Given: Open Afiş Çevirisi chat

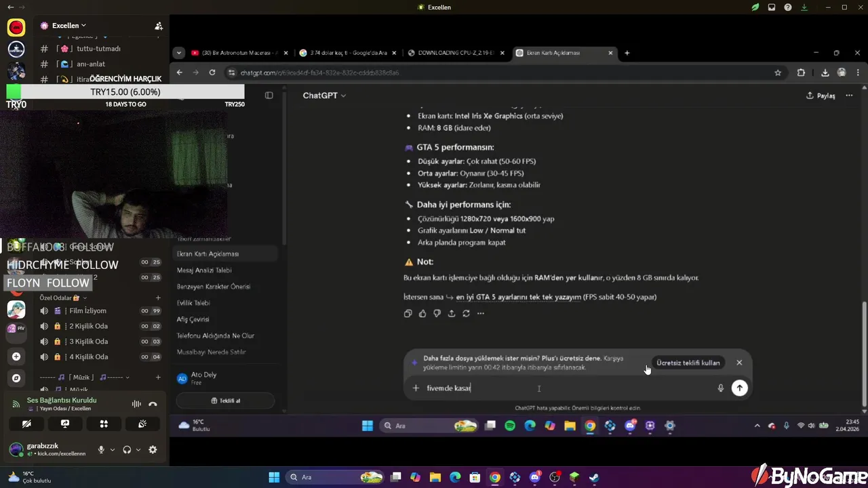Looking at the screenshot, I should [193, 319].
